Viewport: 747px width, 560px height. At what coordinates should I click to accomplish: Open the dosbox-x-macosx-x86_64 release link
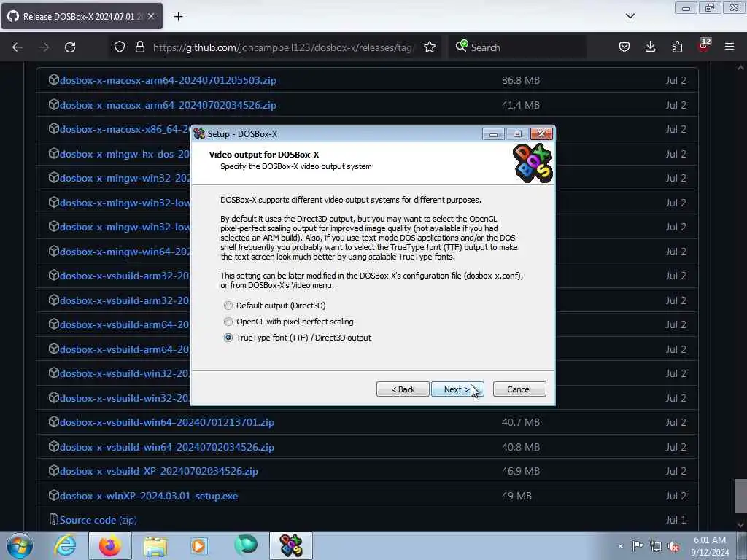click(x=125, y=130)
